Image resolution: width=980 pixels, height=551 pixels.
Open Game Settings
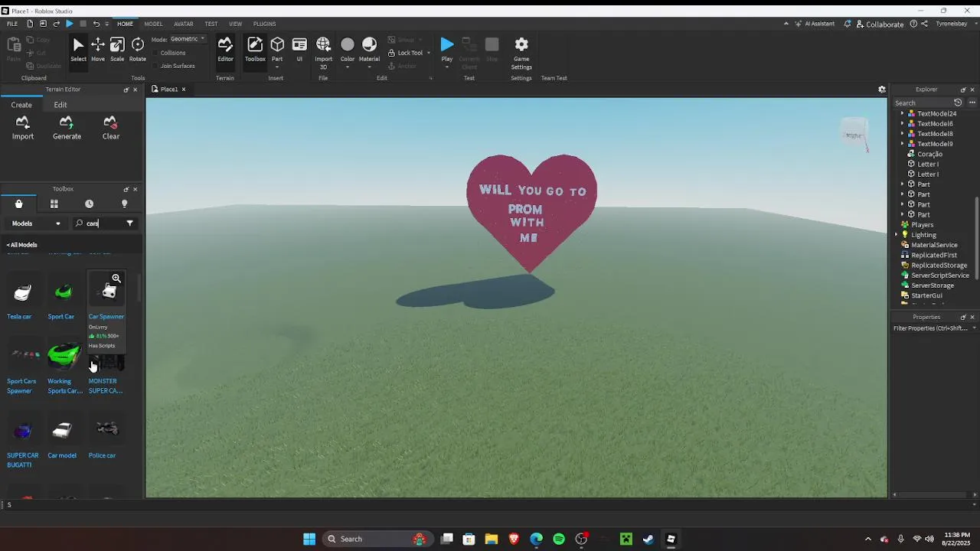click(521, 52)
